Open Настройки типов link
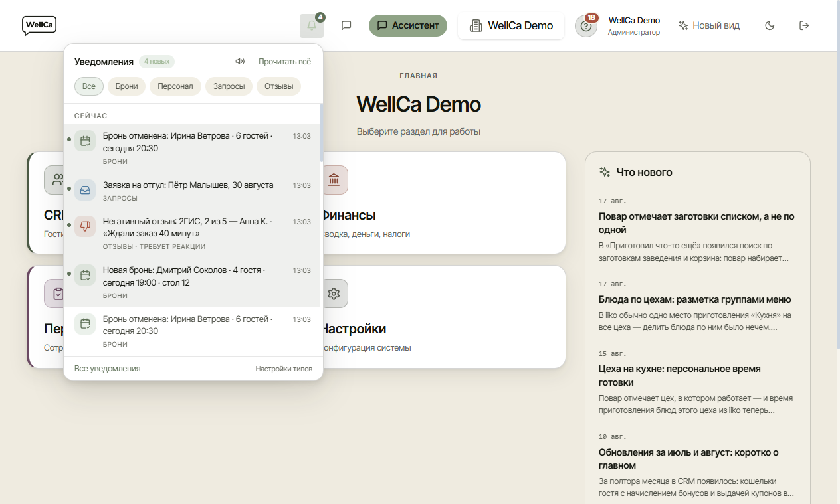Image resolution: width=840 pixels, height=504 pixels. tap(284, 369)
